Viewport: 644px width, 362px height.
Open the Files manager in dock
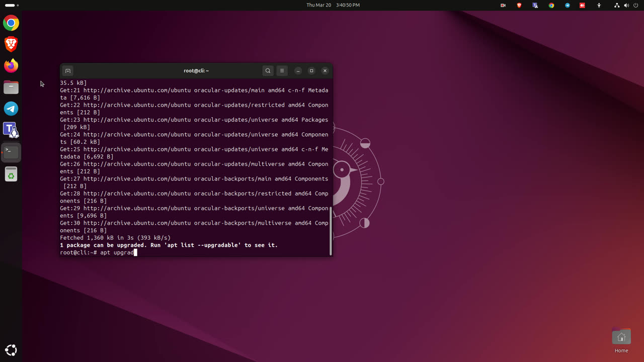[11, 87]
